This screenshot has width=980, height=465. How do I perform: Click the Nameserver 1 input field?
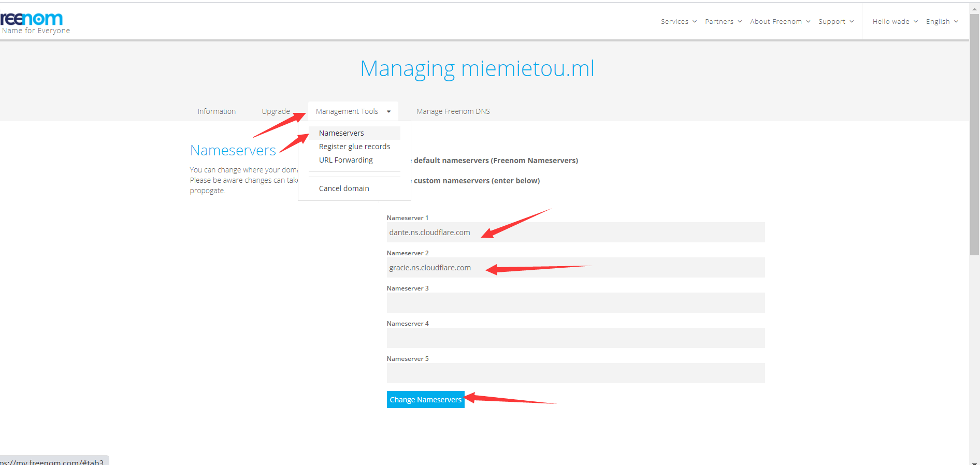tap(575, 232)
